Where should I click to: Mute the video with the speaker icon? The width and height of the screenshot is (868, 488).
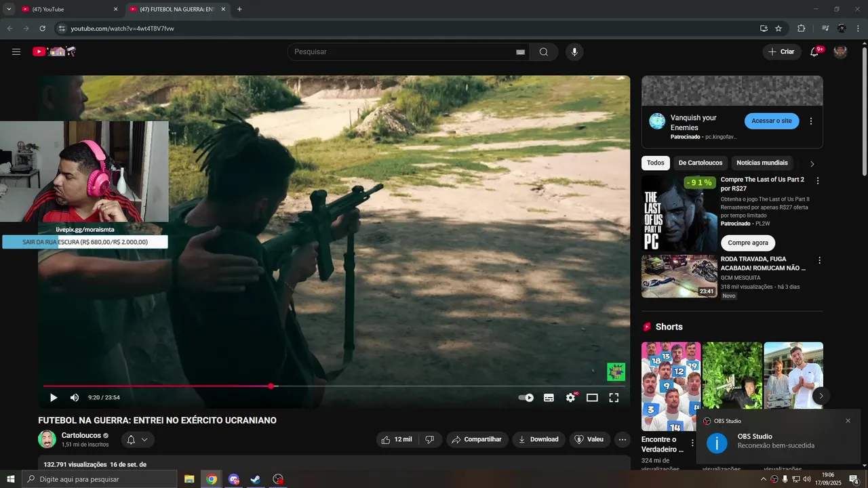click(x=75, y=397)
